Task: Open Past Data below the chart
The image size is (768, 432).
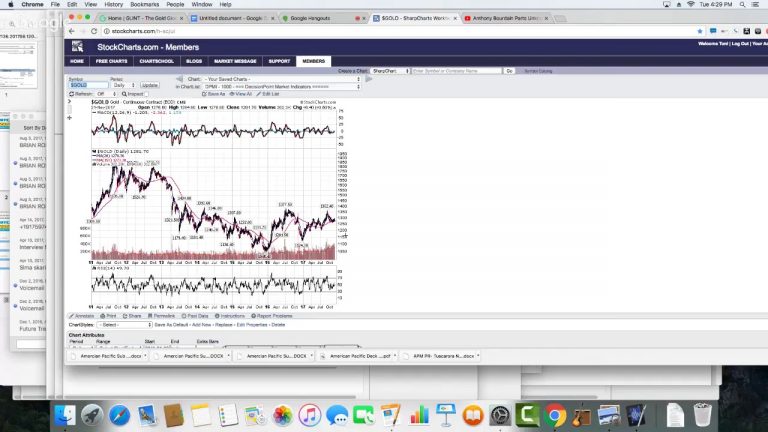Action: pyautogui.click(x=195, y=316)
